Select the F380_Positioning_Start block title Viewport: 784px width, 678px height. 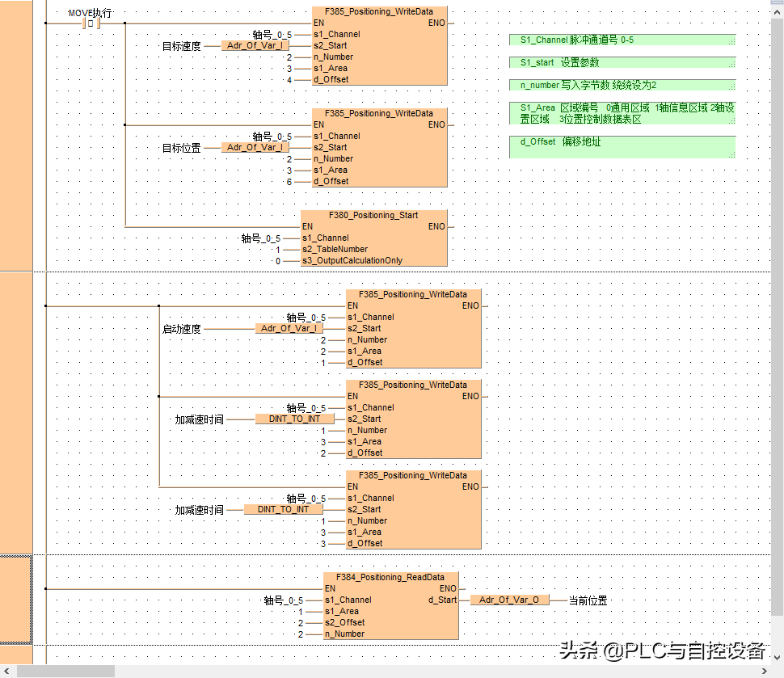pos(373,216)
